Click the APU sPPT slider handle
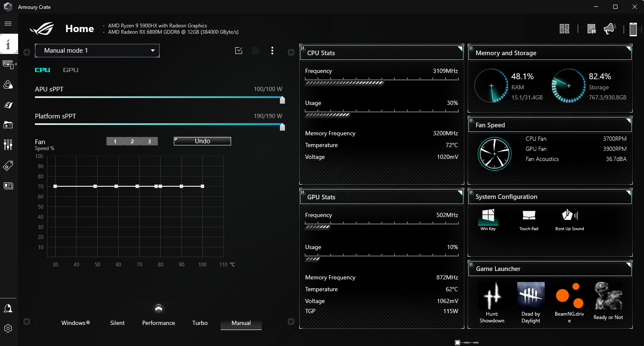644x346 pixels. coord(282,100)
